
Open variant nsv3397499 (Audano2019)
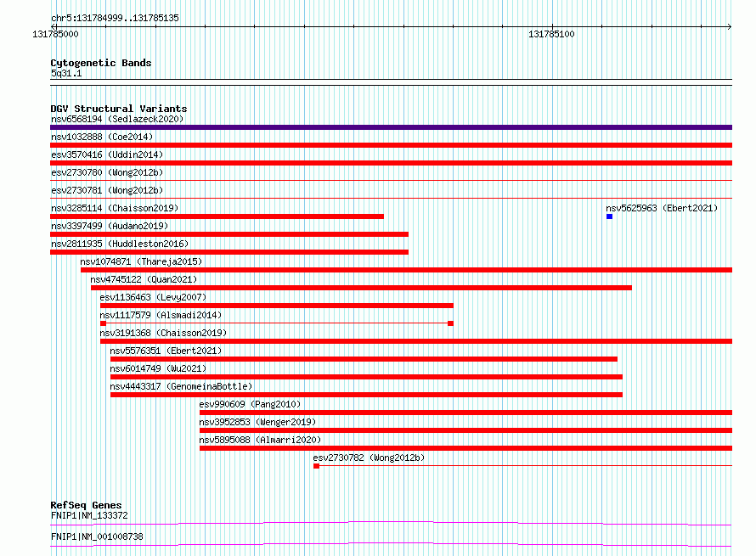[110, 226]
